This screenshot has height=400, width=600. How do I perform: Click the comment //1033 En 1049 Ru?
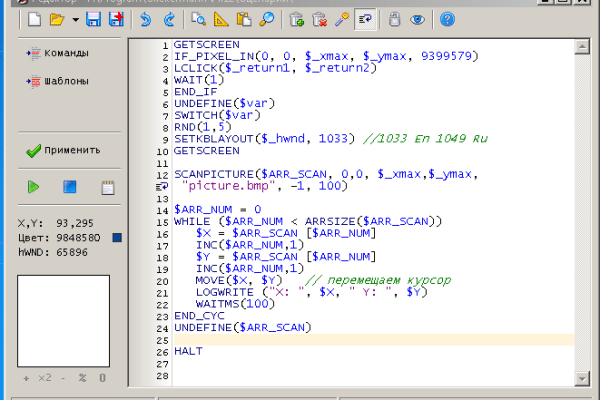point(425,139)
